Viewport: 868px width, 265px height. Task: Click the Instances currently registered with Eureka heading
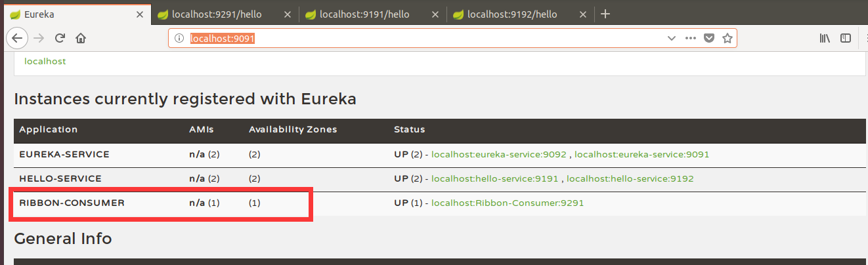coord(185,100)
